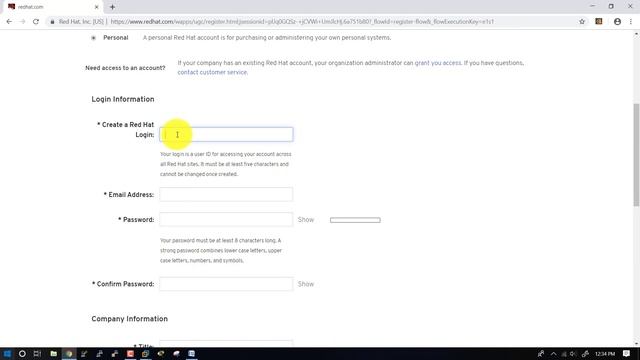This screenshot has width=640, height=360.
Task: Click the network icon in system tray
Action: tap(564, 354)
